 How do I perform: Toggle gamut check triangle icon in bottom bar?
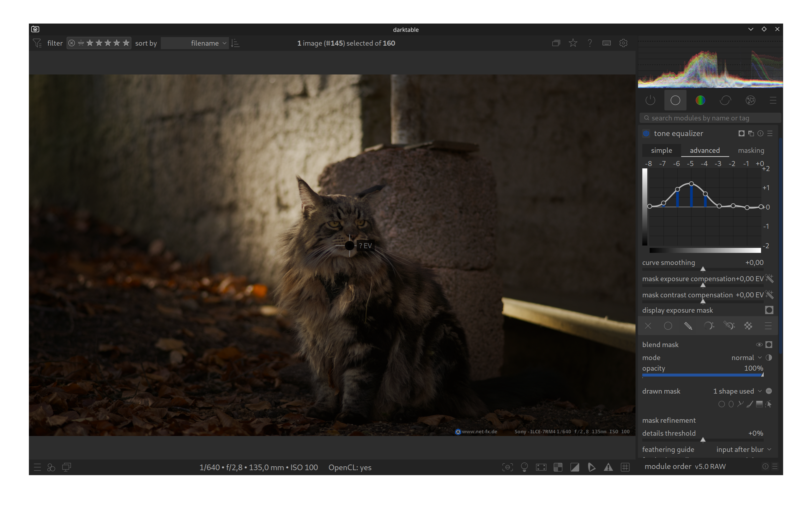pyautogui.click(x=608, y=467)
